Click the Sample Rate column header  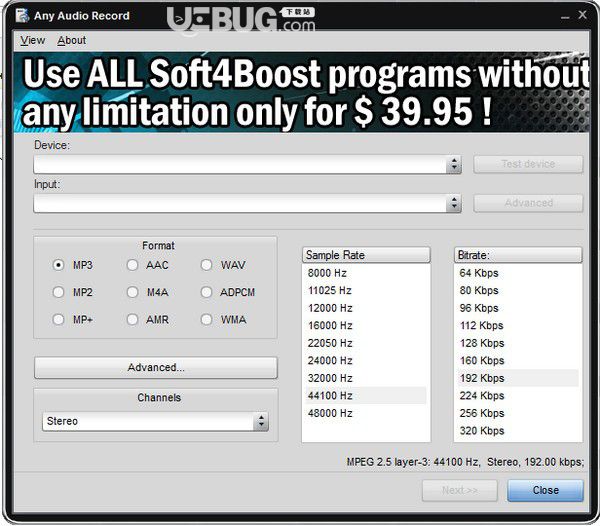[366, 255]
